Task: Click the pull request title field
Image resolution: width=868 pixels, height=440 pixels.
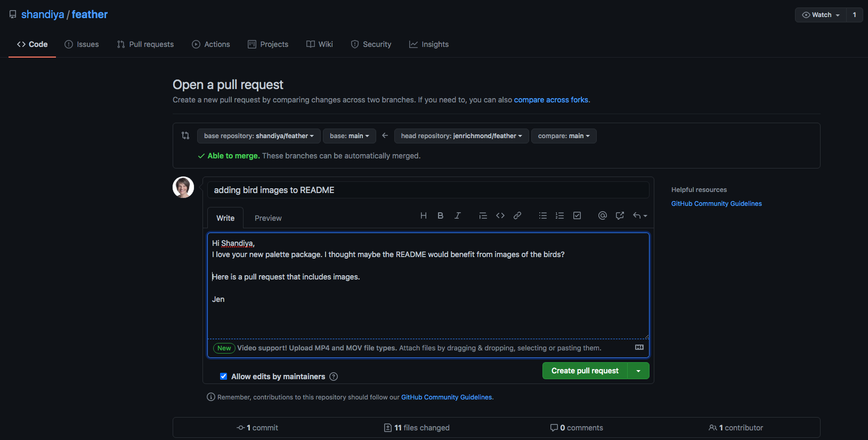Action: (428, 190)
